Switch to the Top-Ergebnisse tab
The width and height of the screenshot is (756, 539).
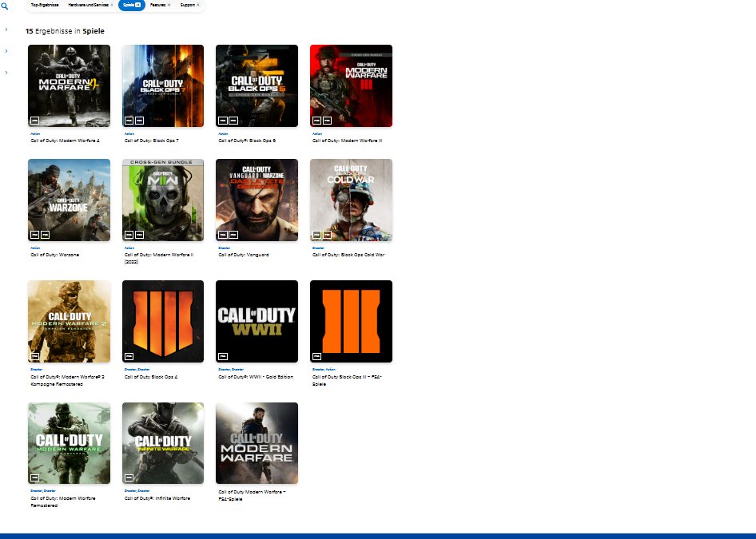tap(45, 5)
